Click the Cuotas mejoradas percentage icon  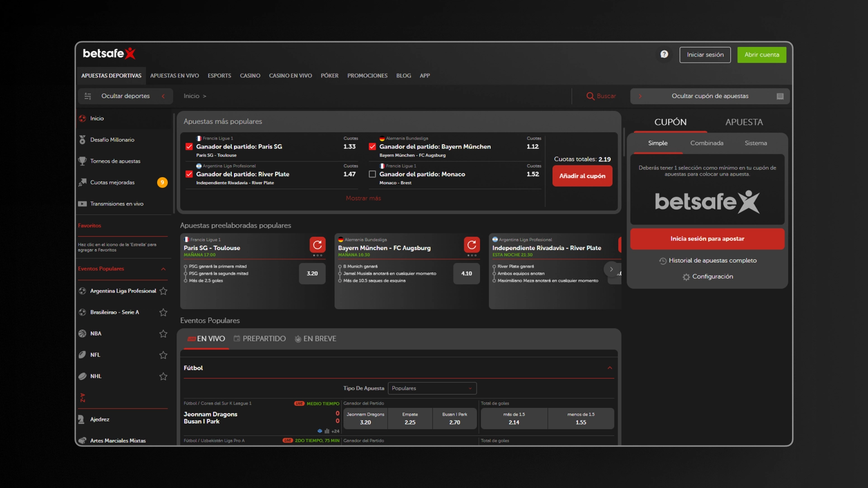pos(162,182)
